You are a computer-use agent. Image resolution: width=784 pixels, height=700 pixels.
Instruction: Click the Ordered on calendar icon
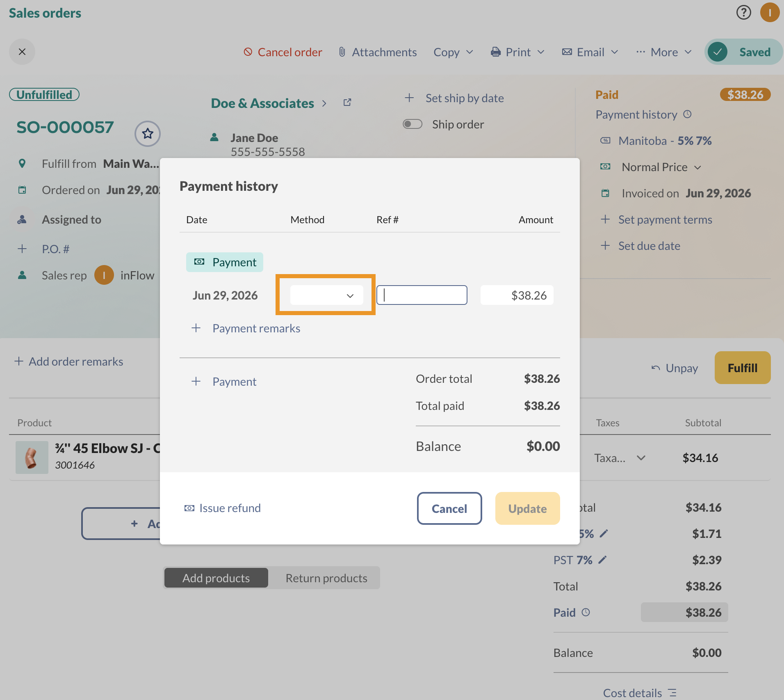click(22, 190)
